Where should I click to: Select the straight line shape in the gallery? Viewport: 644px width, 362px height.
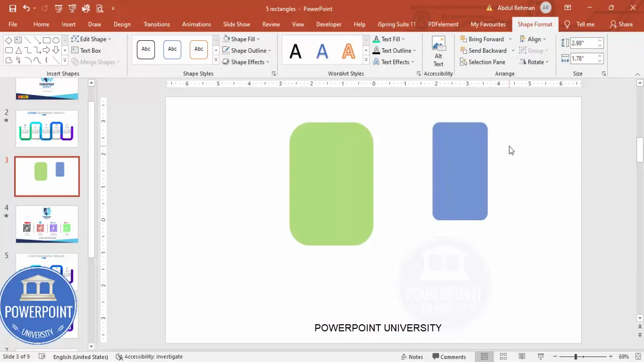pos(28,40)
